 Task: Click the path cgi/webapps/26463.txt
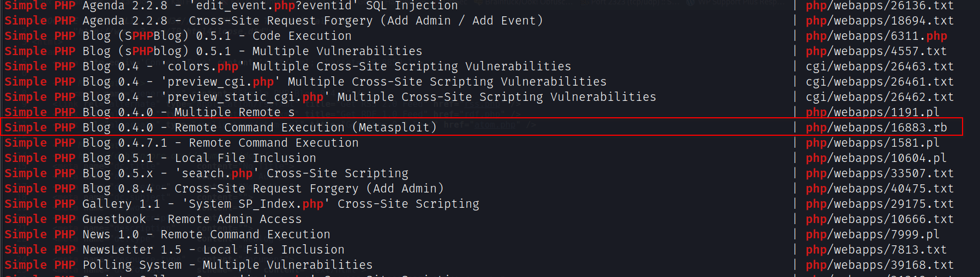pyautogui.click(x=880, y=67)
